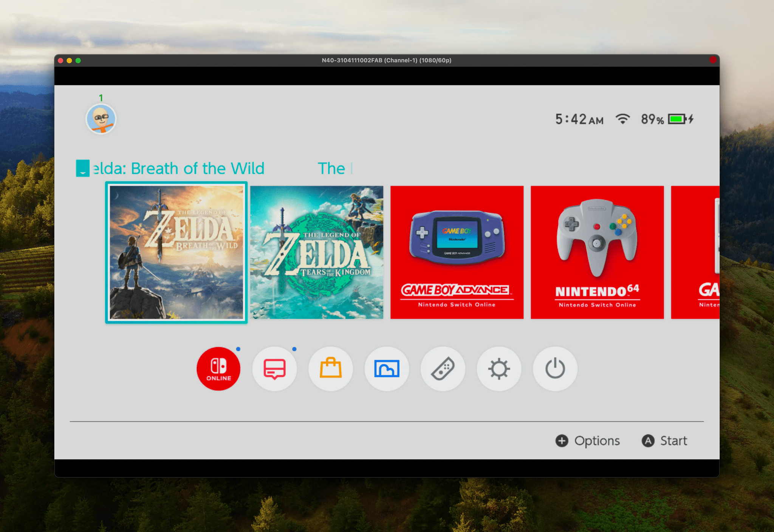This screenshot has height=532, width=774.
Task: Click the A Start button icon
Action: [648, 441]
